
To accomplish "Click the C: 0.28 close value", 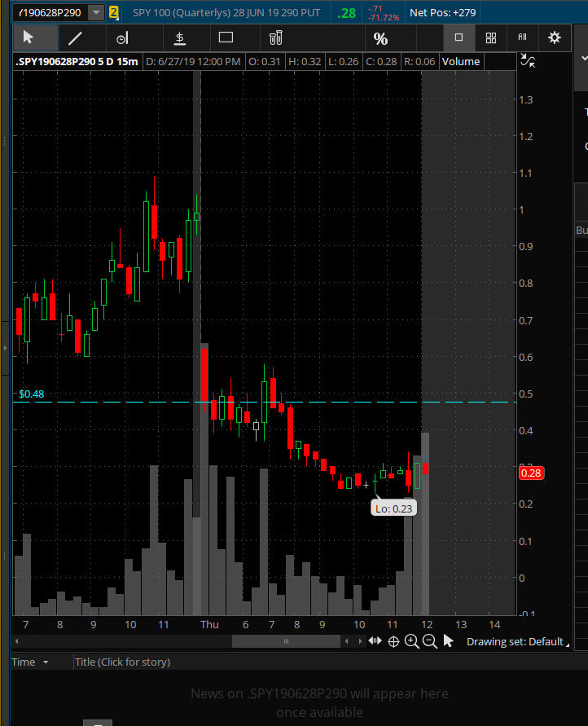I will pos(381,62).
